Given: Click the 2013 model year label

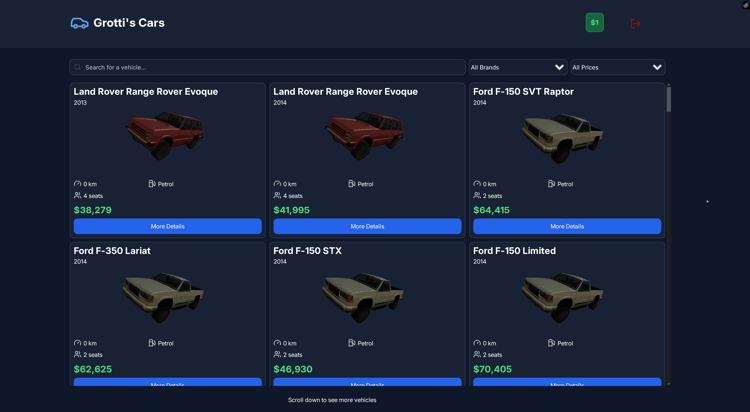Looking at the screenshot, I should [80, 103].
